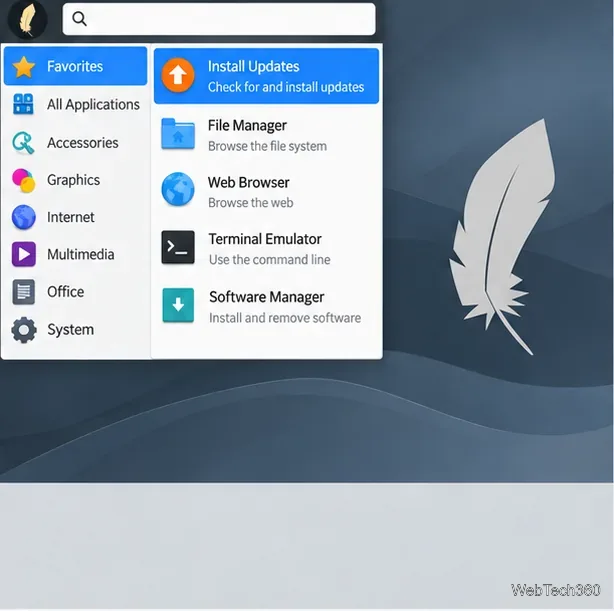Viewport: 614px width, 611px height.
Task: Click the Terminal Emulator title
Action: (x=265, y=239)
